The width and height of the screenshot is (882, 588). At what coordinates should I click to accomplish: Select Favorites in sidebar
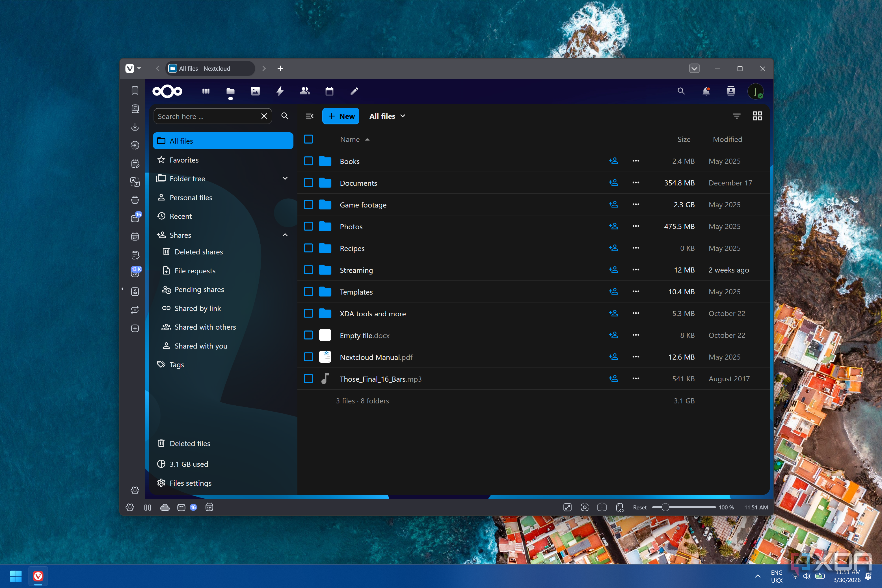(x=223, y=160)
